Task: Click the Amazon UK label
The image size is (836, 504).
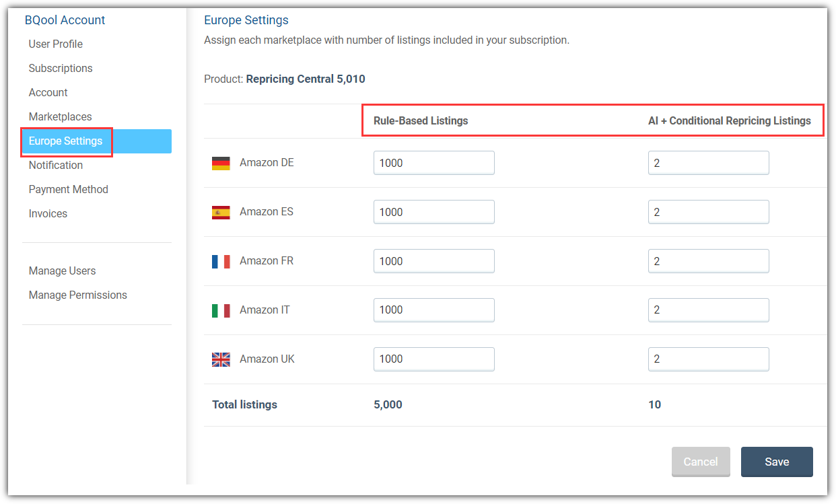Action: point(267,359)
